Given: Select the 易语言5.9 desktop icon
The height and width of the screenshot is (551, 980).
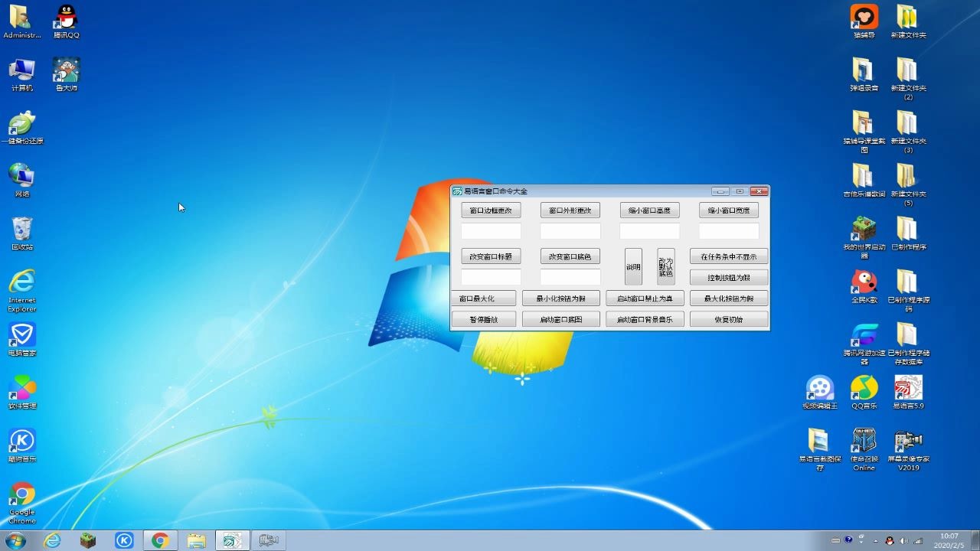Looking at the screenshot, I should click(x=908, y=392).
